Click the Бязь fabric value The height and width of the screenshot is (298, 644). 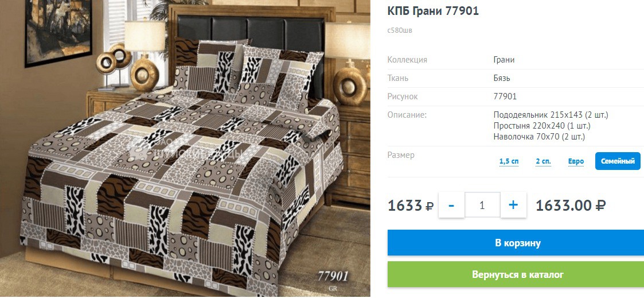[502, 78]
